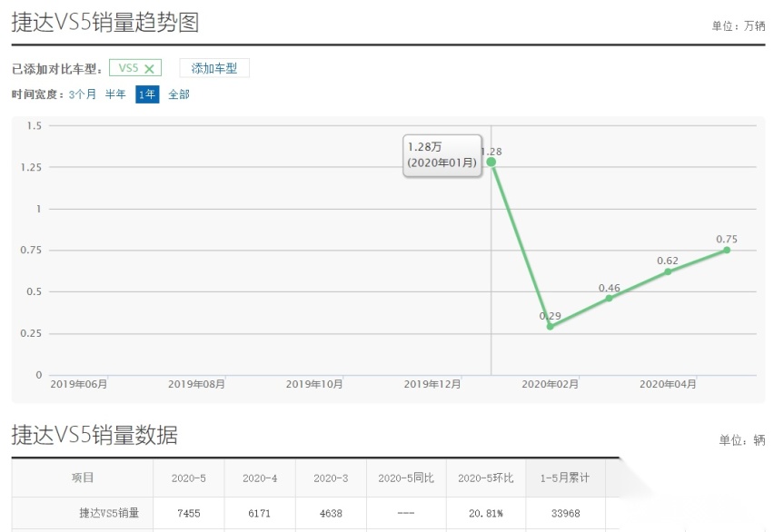Click the 2020-3 column header
774x532 pixels.
(331, 478)
